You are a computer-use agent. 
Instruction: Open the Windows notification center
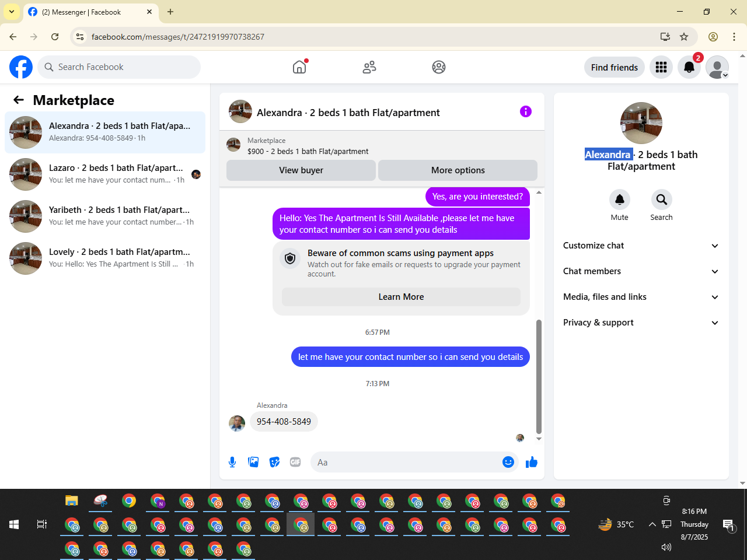tap(728, 524)
